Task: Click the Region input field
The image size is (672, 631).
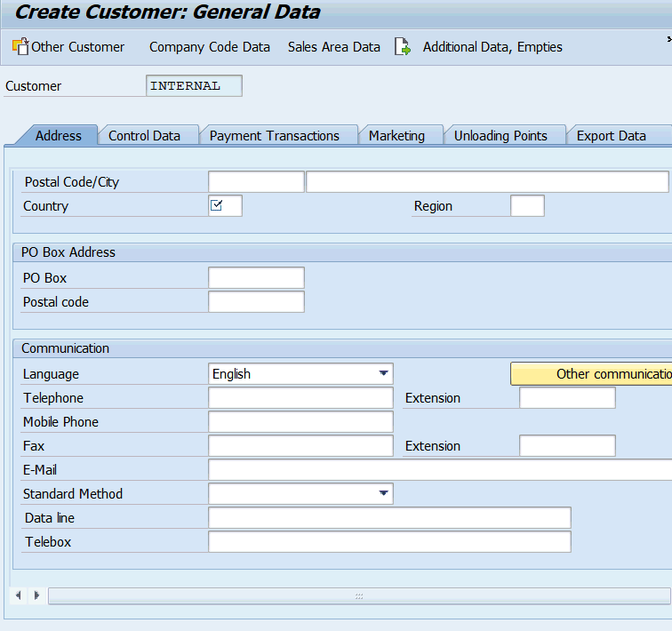Action: [x=528, y=205]
